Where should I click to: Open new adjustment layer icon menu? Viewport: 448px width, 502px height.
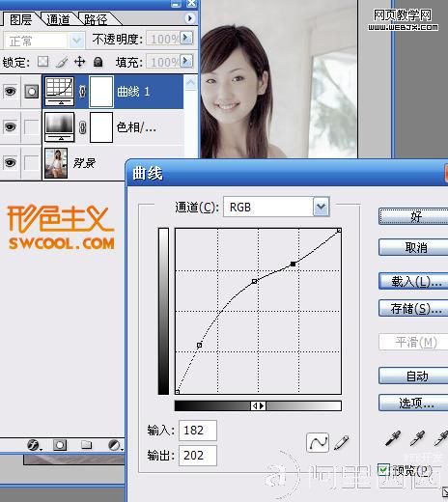point(114,445)
